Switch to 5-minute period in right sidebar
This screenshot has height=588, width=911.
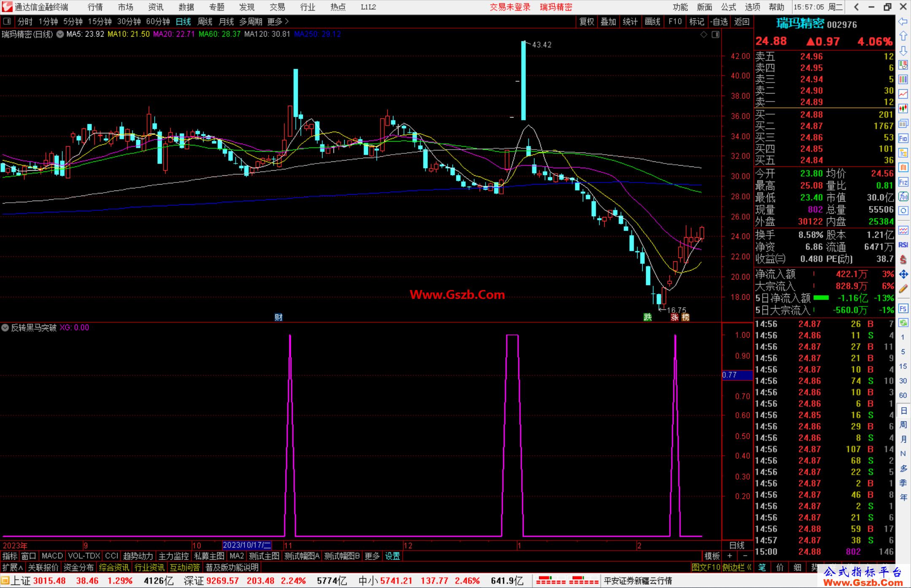[x=903, y=352]
